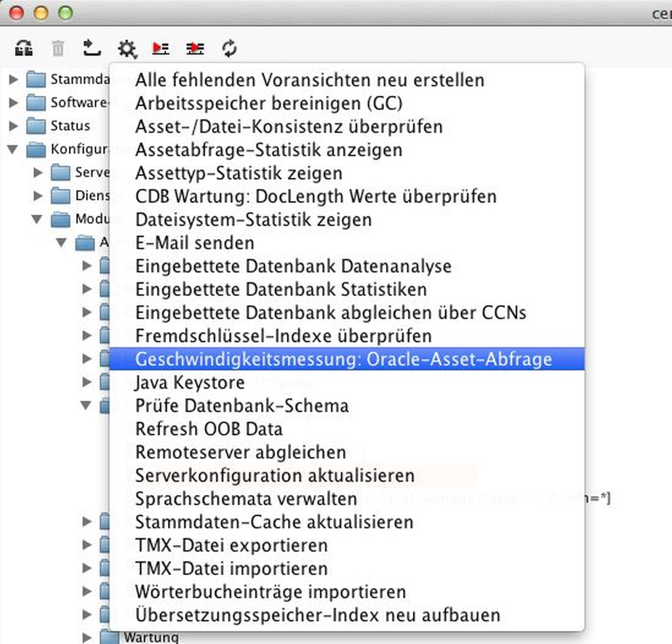Choose 'E-Mail senden' from the menu

click(194, 243)
